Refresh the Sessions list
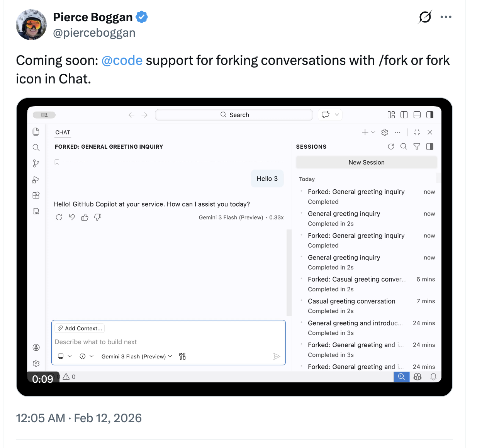The height and width of the screenshot is (448, 482). [391, 146]
